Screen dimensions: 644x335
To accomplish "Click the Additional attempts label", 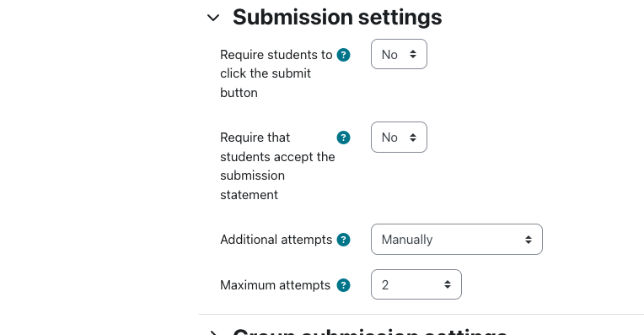I will (276, 240).
